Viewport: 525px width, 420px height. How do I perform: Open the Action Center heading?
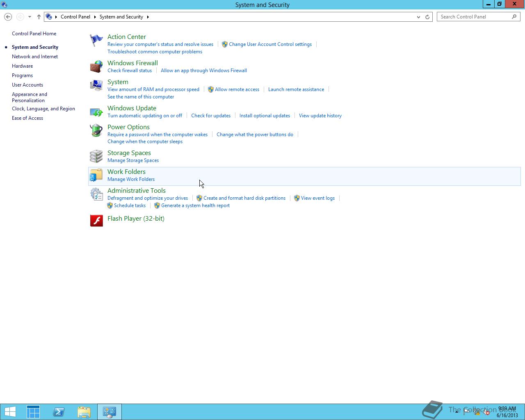click(x=127, y=37)
